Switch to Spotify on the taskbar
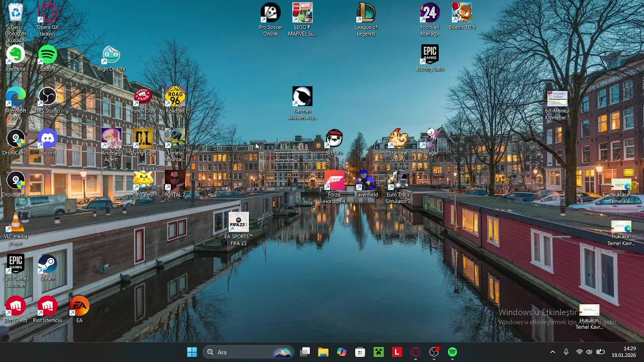This screenshot has height=362, width=644. click(452, 352)
